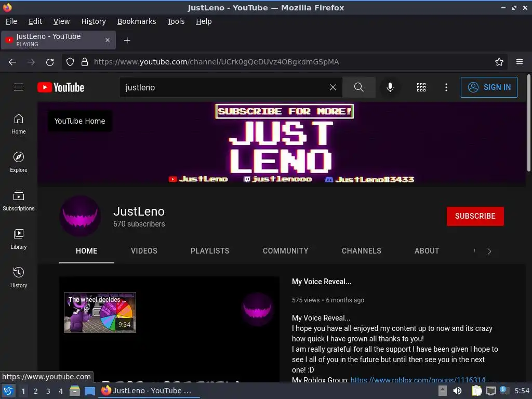Open the YouTube apps grid icon

pos(421,87)
